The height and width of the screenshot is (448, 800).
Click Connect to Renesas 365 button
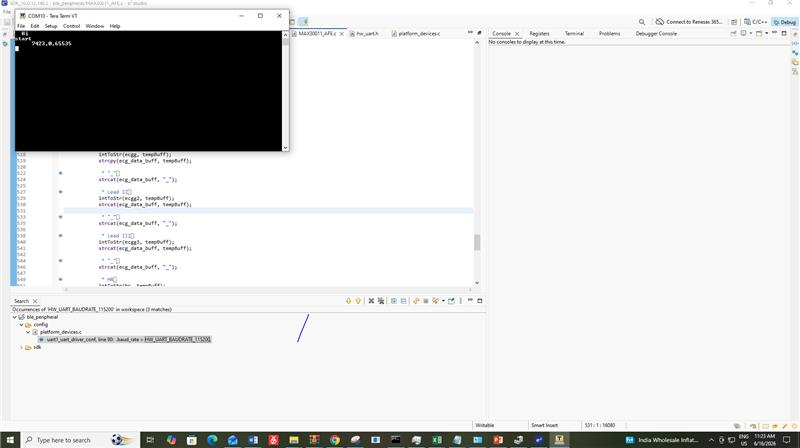point(689,22)
